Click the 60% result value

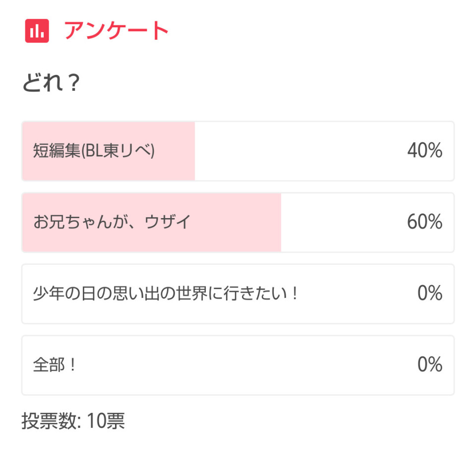425,222
